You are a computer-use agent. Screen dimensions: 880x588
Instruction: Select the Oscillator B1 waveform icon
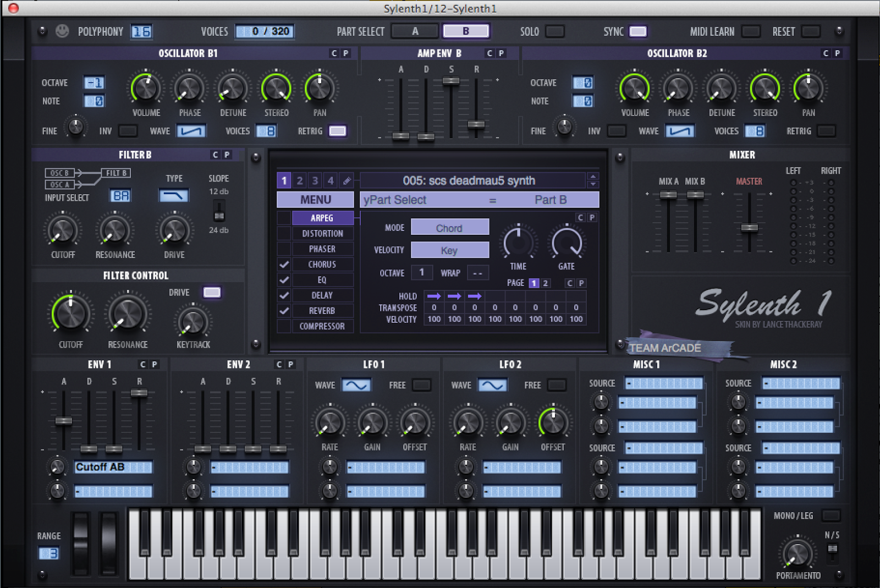191,131
